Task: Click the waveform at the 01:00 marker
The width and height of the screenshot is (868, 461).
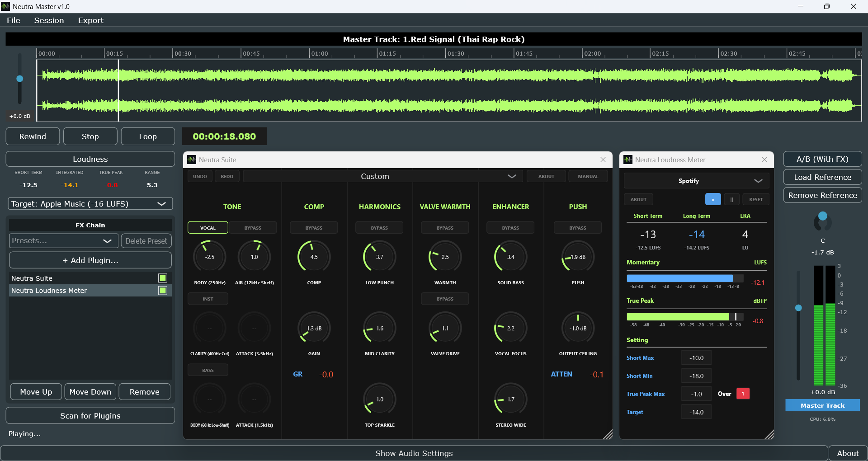Action: point(310,90)
